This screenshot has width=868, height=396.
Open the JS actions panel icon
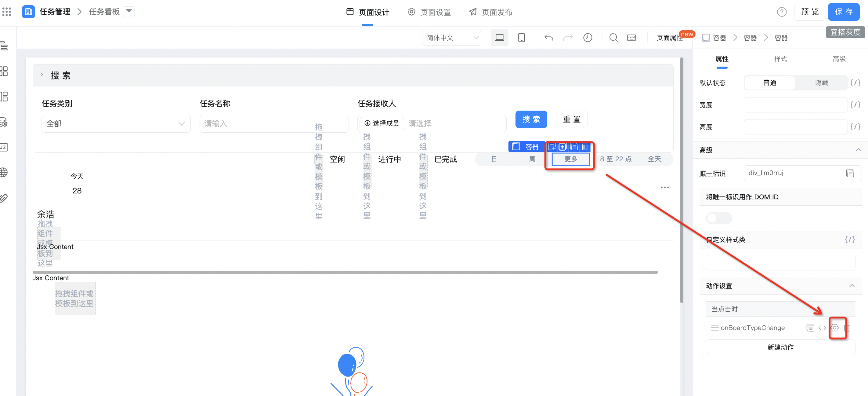pyautogui.click(x=4, y=147)
